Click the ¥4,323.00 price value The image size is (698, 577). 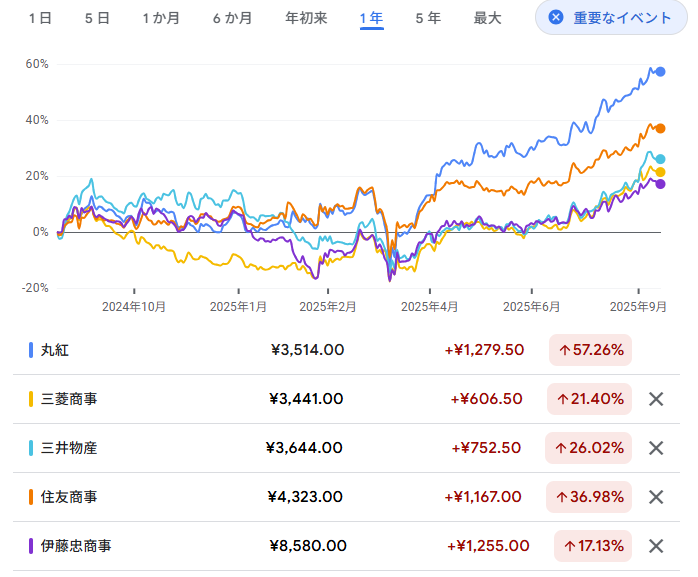[x=305, y=497]
